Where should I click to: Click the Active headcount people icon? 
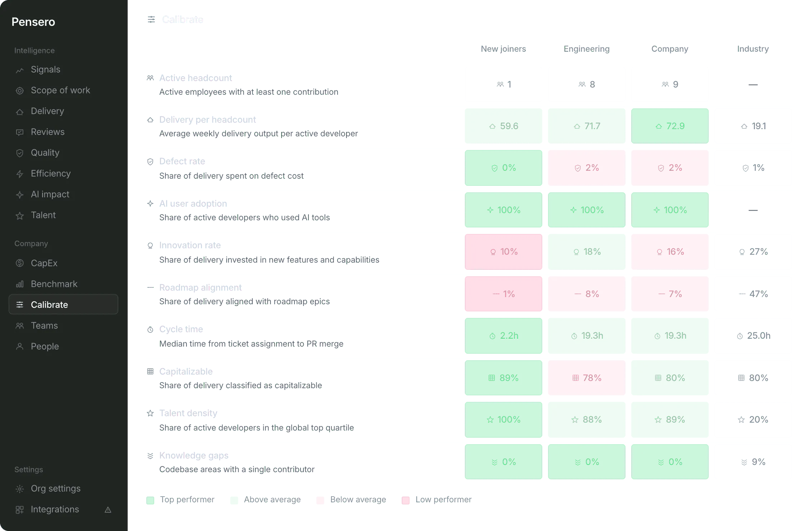(150, 78)
